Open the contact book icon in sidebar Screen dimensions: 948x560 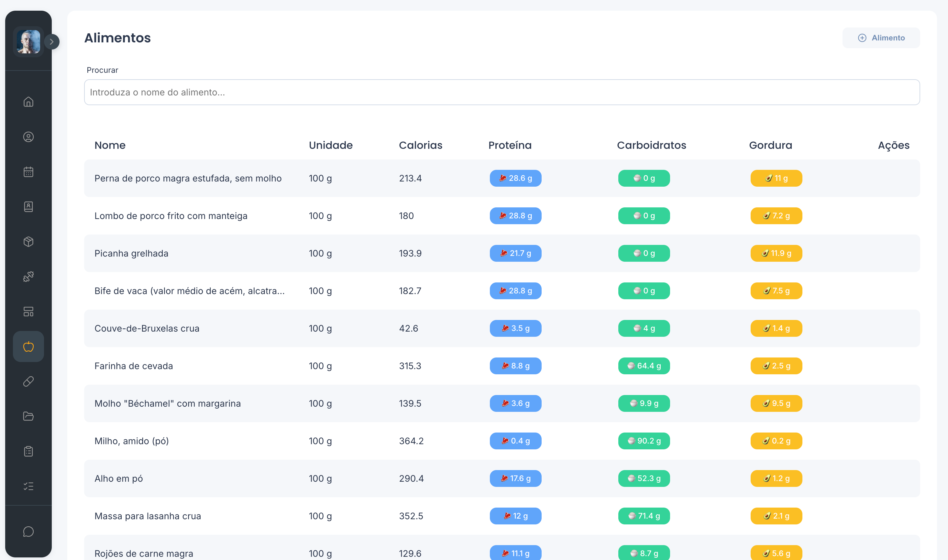pos(28,207)
